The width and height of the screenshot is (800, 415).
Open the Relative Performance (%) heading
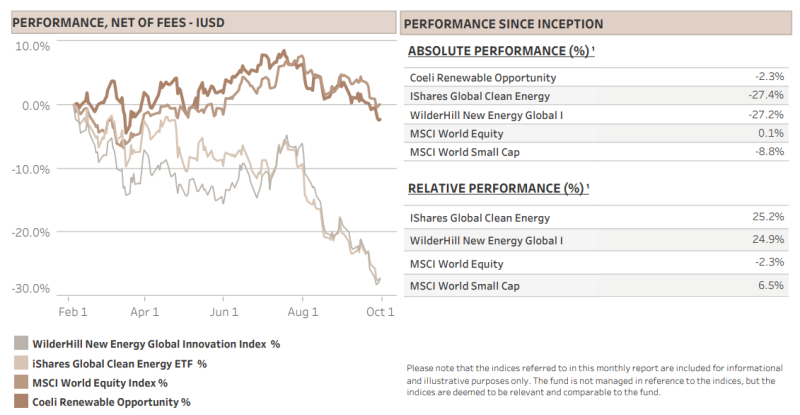[498, 188]
